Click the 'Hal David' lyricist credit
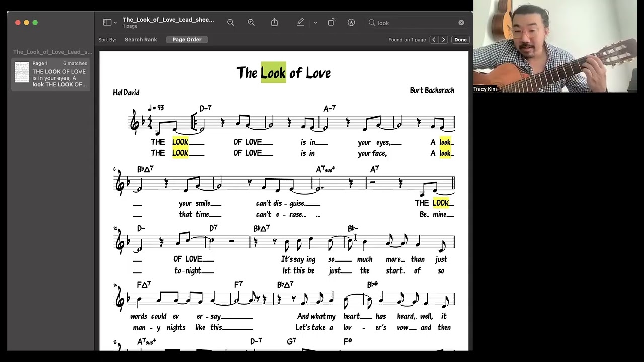644x362 pixels. (126, 93)
